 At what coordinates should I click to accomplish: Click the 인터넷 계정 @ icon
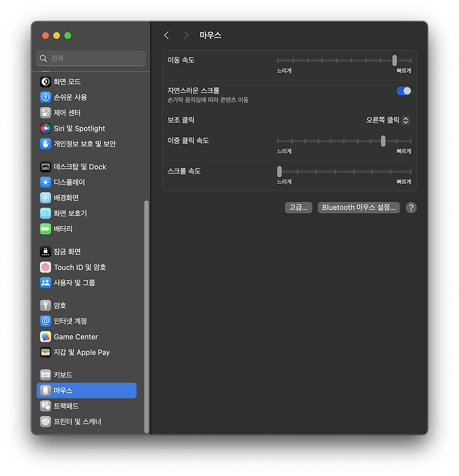click(45, 321)
